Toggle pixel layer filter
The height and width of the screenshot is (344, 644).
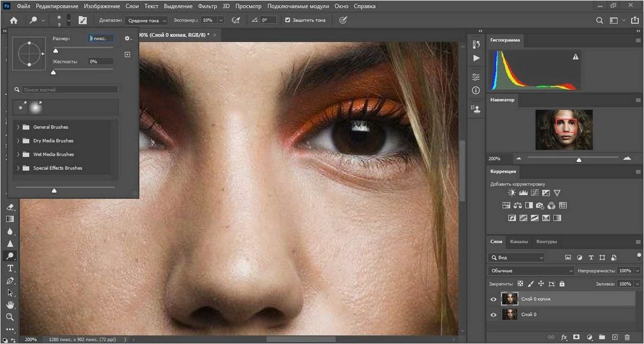[x=568, y=258]
